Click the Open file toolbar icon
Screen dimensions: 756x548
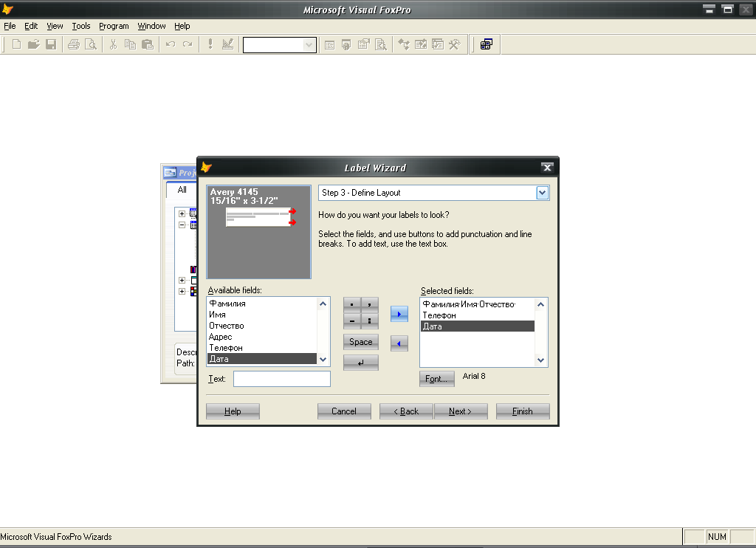(33, 45)
